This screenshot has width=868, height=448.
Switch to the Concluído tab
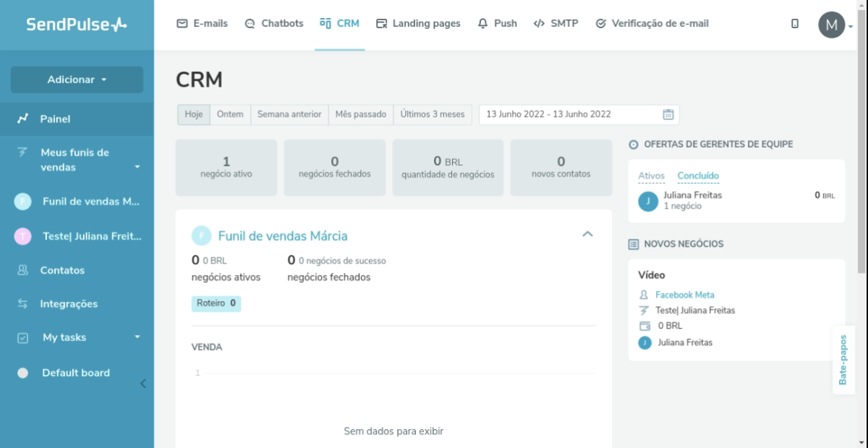(x=698, y=176)
